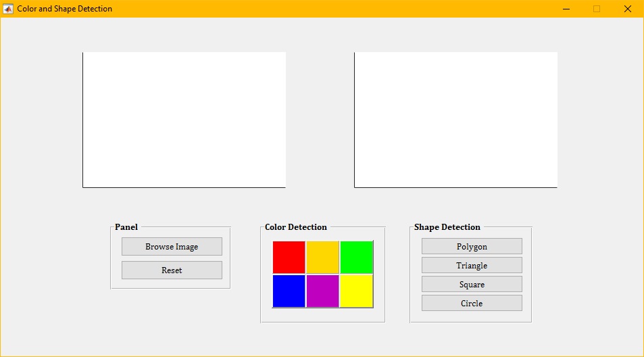The height and width of the screenshot is (357, 644).
Task: Choose the bright yellow color swatch
Action: pos(356,291)
